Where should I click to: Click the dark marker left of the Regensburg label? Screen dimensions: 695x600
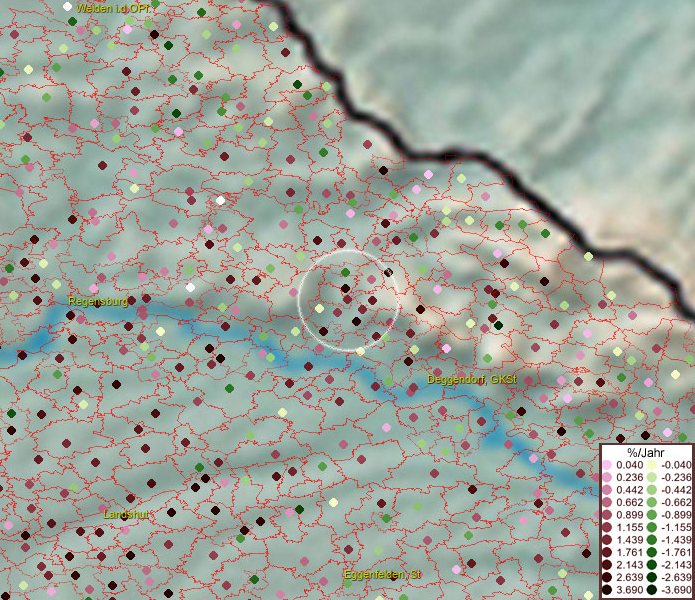pos(70,316)
